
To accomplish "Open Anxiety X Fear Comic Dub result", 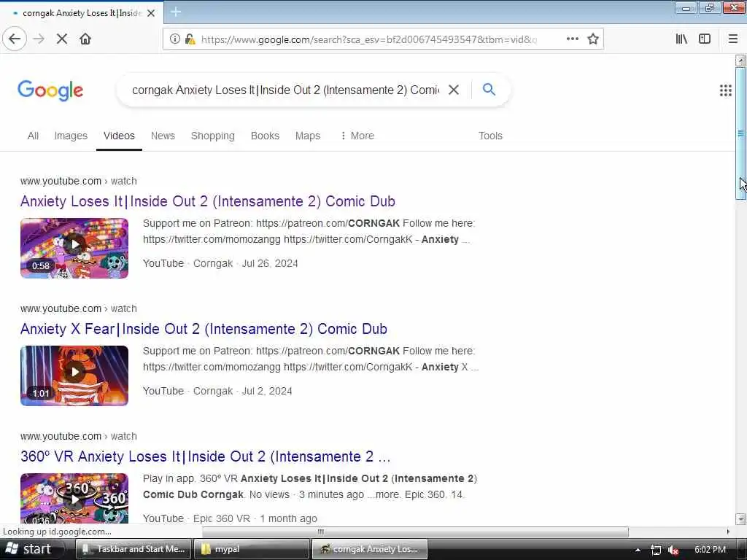I will pos(204,329).
